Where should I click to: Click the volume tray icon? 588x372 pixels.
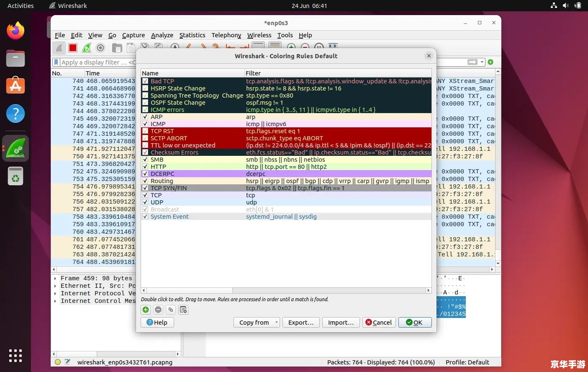coord(566,5)
